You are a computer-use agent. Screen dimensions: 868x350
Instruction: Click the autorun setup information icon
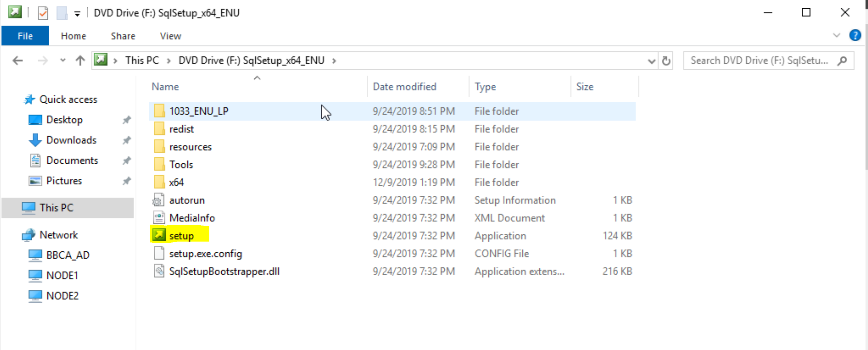pos(159,200)
